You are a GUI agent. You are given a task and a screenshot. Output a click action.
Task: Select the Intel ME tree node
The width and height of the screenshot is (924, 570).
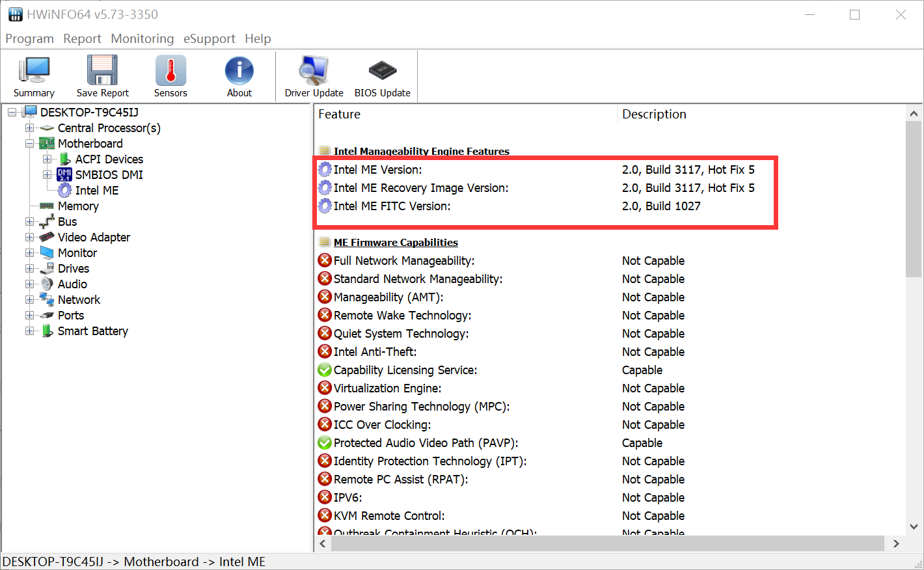click(97, 191)
